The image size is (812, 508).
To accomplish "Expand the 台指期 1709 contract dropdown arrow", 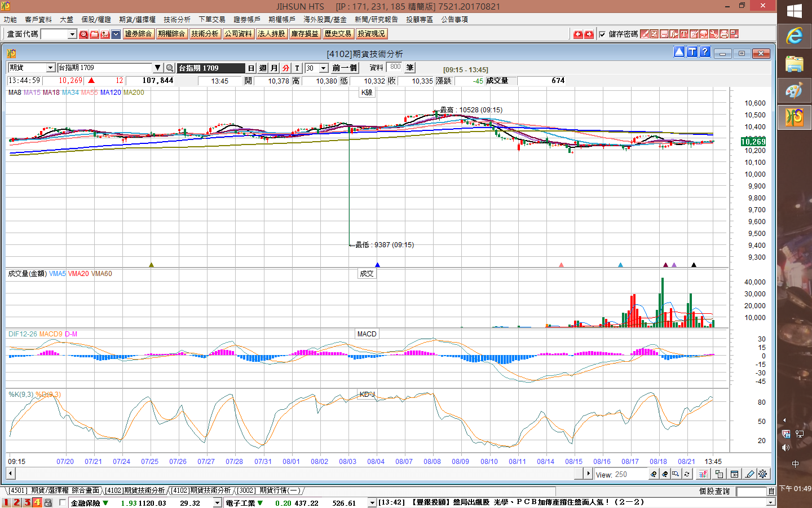I will point(158,68).
